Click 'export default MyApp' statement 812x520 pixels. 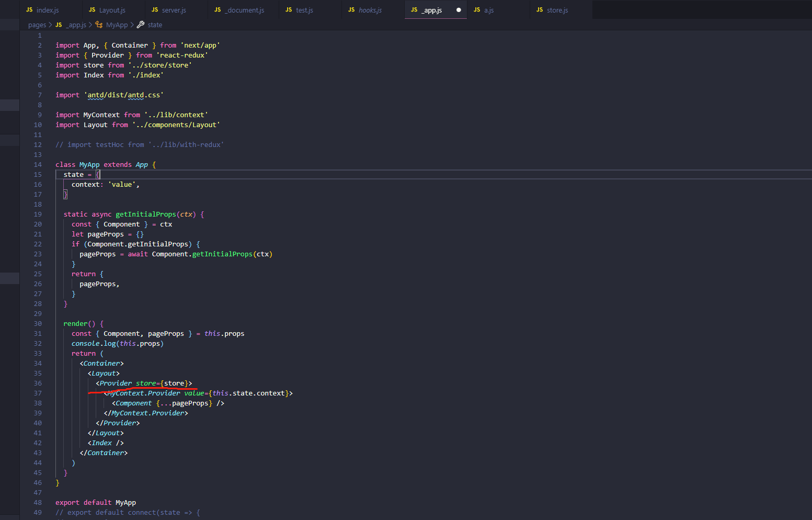tap(96, 503)
